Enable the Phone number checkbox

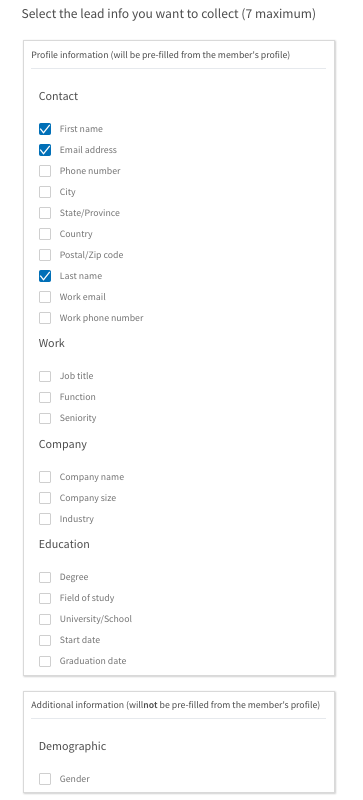pos(45,171)
